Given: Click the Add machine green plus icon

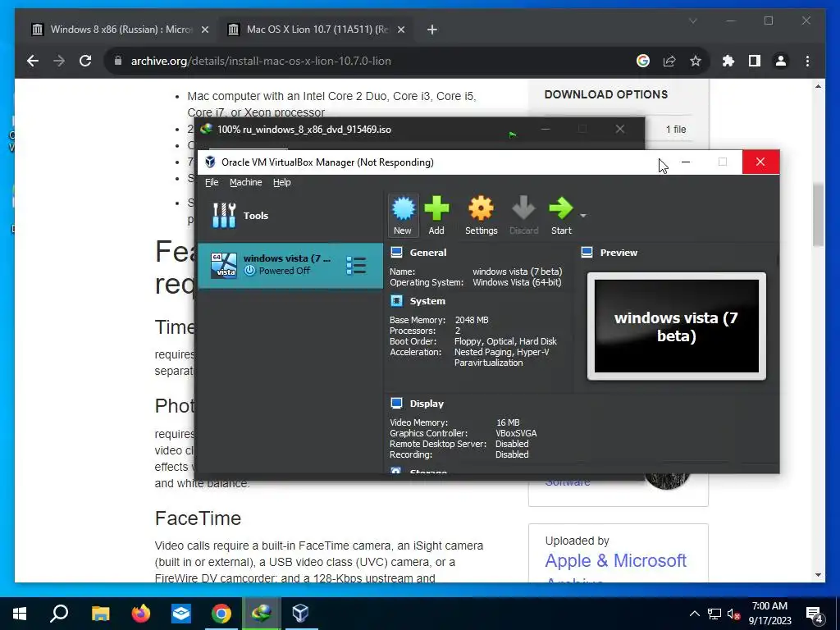Looking at the screenshot, I should (x=436, y=216).
